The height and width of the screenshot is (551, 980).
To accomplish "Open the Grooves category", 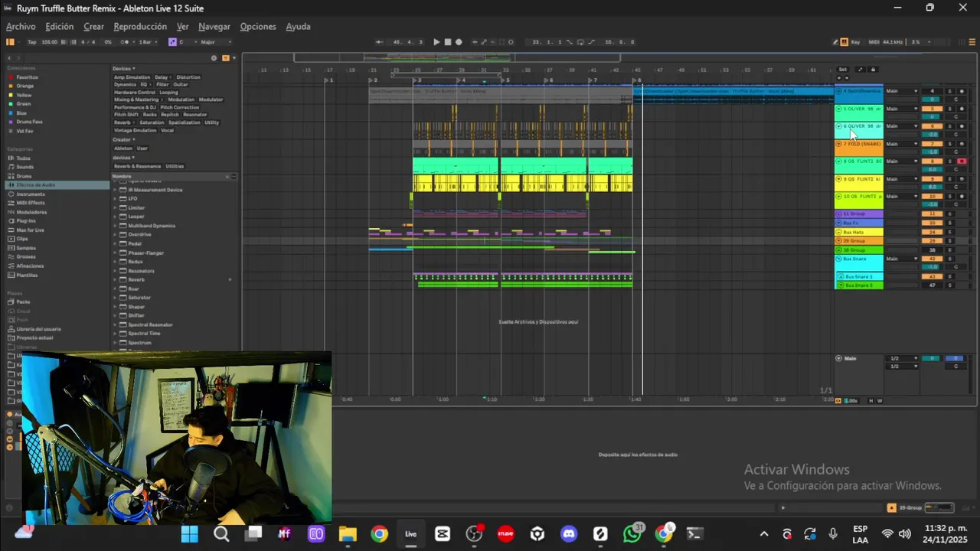I will tap(26, 257).
